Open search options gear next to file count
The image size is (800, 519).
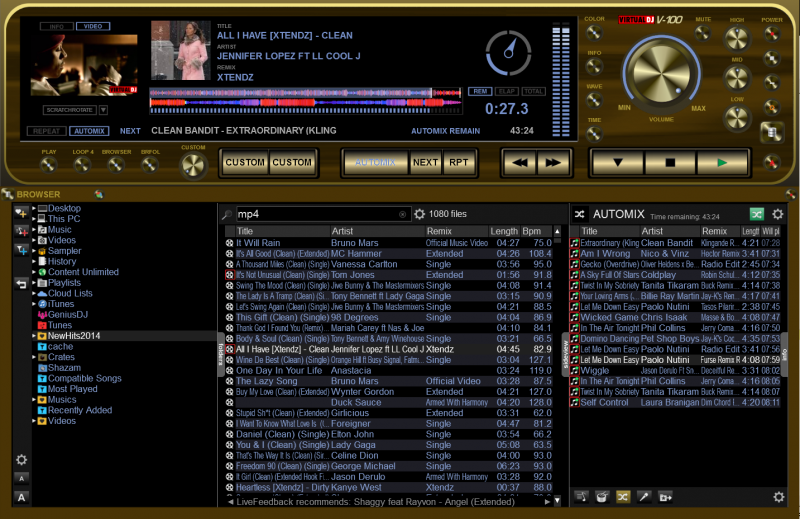(x=419, y=214)
